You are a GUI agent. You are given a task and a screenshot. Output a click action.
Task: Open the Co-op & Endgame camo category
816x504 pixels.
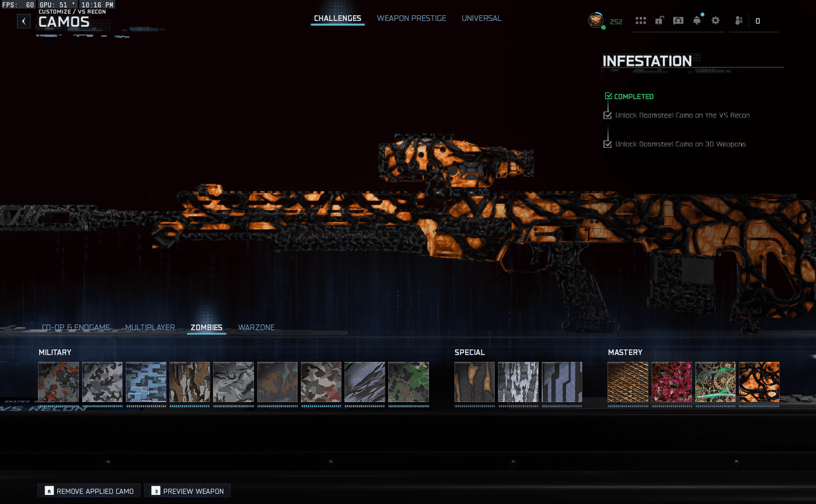pos(76,328)
